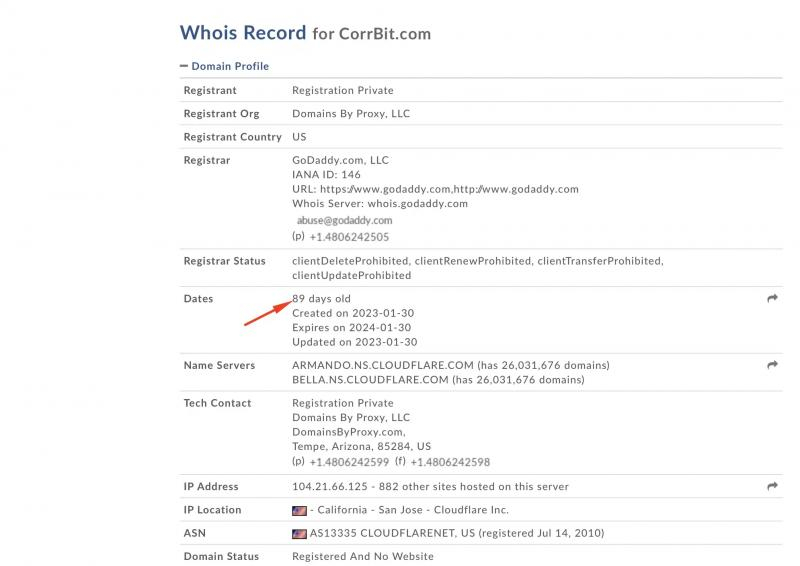The height and width of the screenshot is (566, 800).
Task: Click share arrow in IP Address row
Action: pos(772,486)
